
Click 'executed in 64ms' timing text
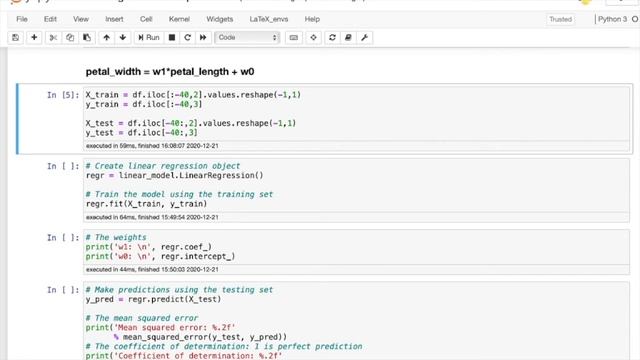pos(152,217)
